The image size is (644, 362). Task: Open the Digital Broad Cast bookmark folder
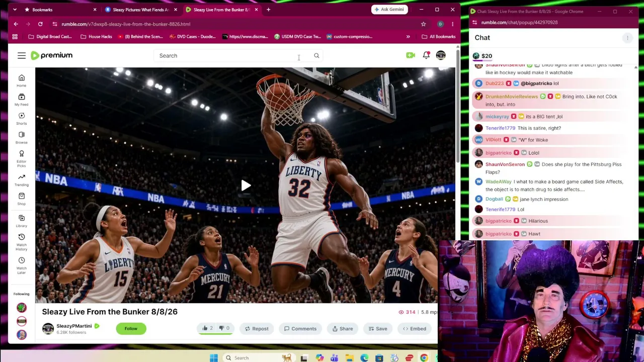(x=50, y=37)
